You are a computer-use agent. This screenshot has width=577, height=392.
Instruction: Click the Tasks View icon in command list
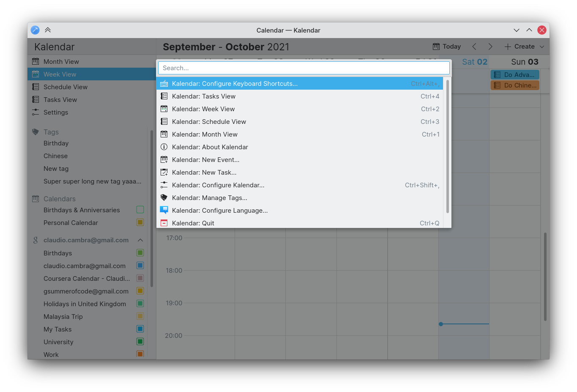164,96
